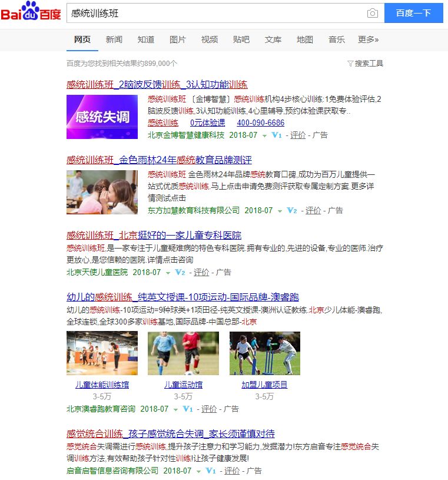Click V1 badge for 启音启智信息咨询有限公司
This screenshot has height=480, width=448.
(x=211, y=471)
